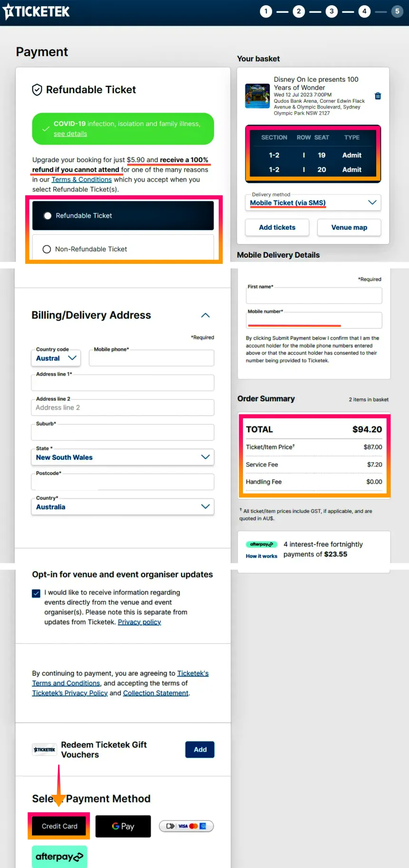Viewport: 409px width, 868px height.
Task: Open the Delivery method dropdown
Action: pyautogui.click(x=313, y=203)
